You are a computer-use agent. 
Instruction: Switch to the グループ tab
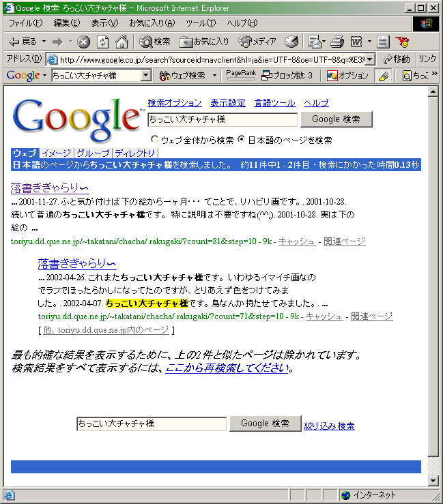(94, 153)
